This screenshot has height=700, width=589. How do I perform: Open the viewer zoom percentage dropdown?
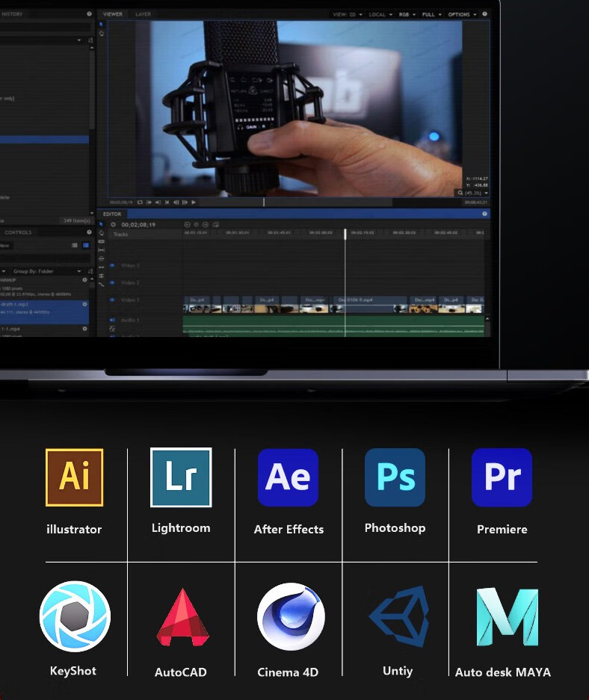tap(472, 193)
